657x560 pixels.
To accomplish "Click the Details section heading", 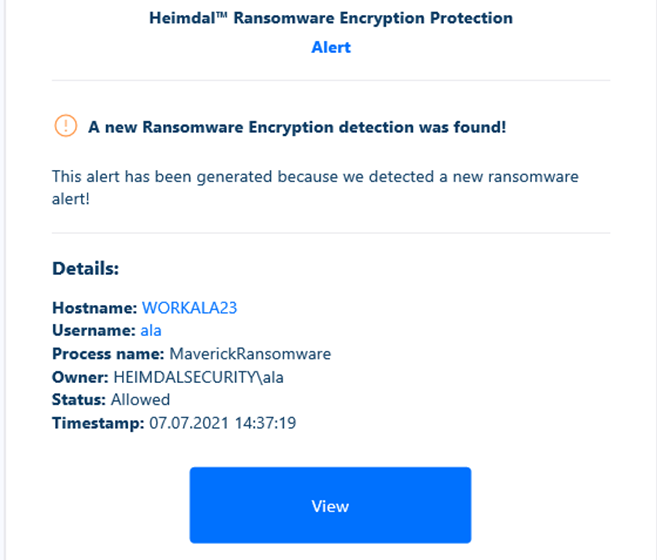I will coord(85,269).
